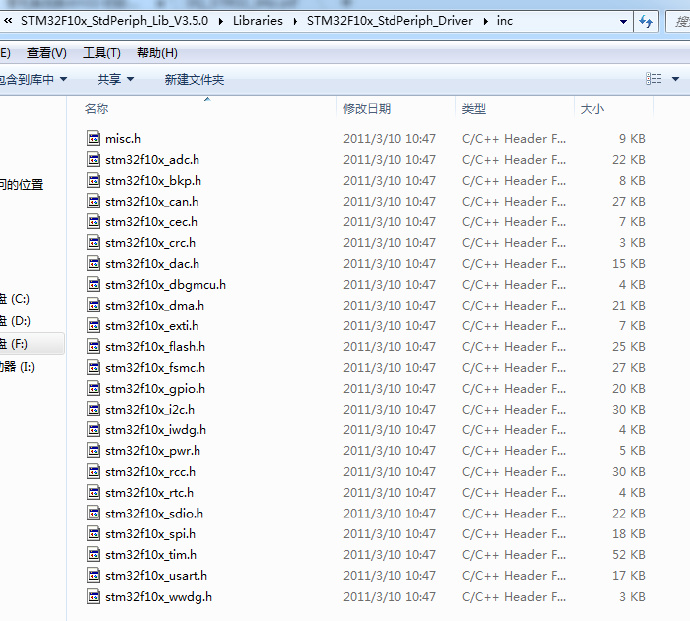The width and height of the screenshot is (690, 621).
Task: Select the stm32f10x_exti.h file icon
Action: (x=93, y=325)
